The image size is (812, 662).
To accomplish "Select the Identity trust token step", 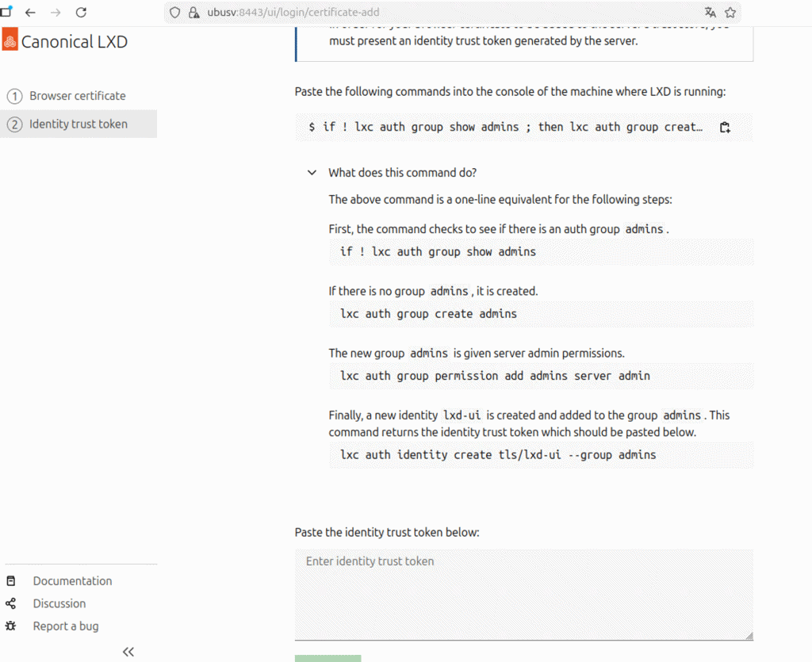I will tap(78, 124).
